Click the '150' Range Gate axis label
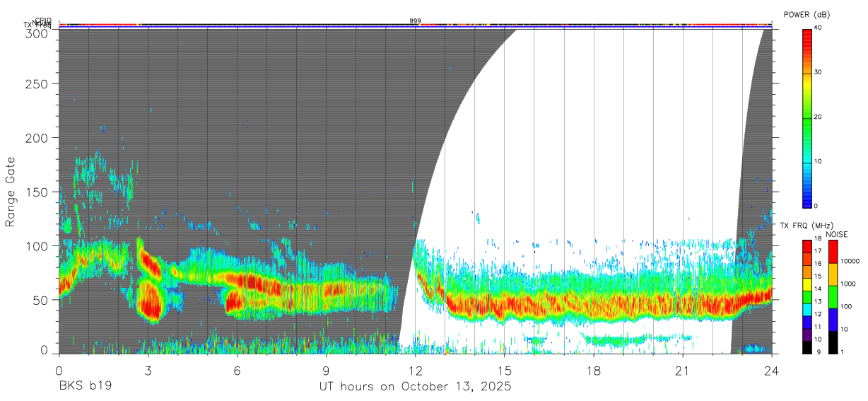Screen dimensions: 868x401 (38, 192)
